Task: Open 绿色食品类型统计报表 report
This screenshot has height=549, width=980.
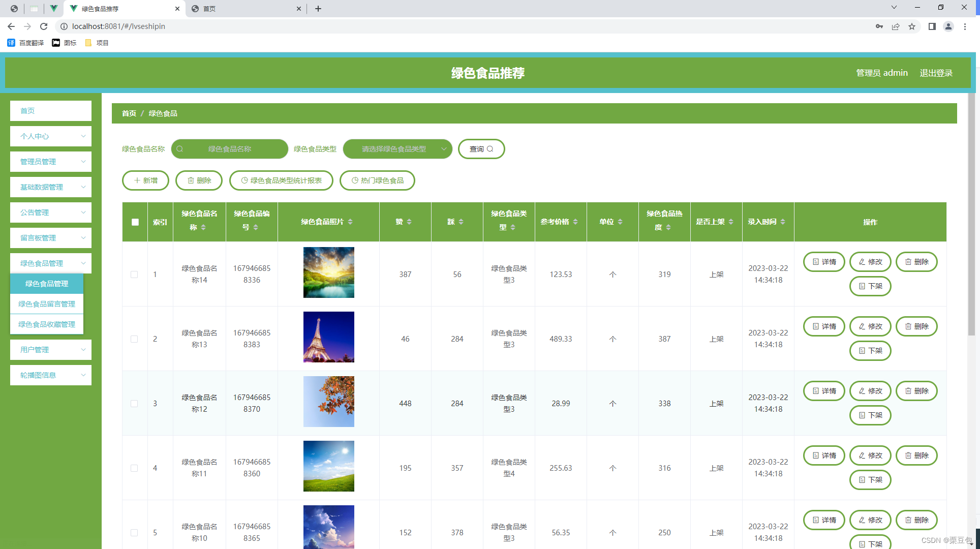Action: coord(281,180)
